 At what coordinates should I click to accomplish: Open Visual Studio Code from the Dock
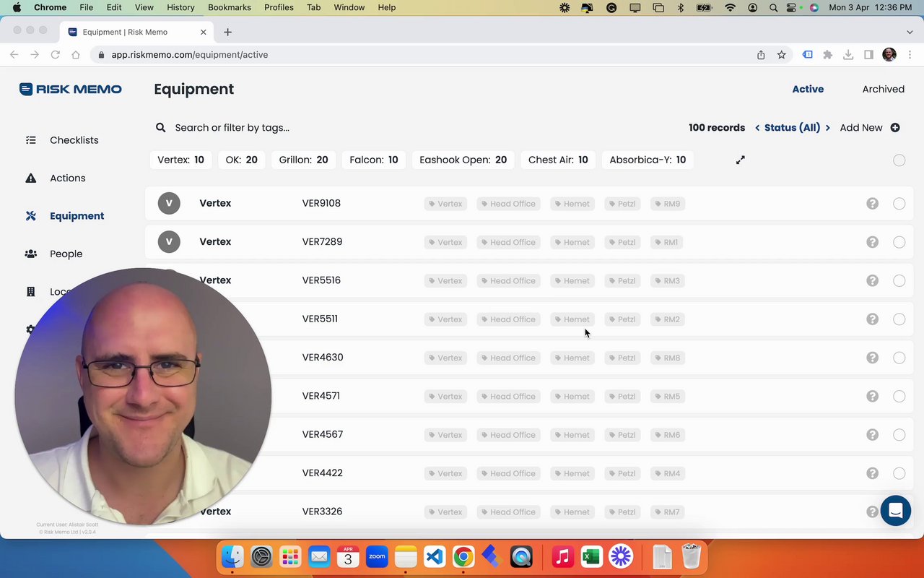pos(435,557)
